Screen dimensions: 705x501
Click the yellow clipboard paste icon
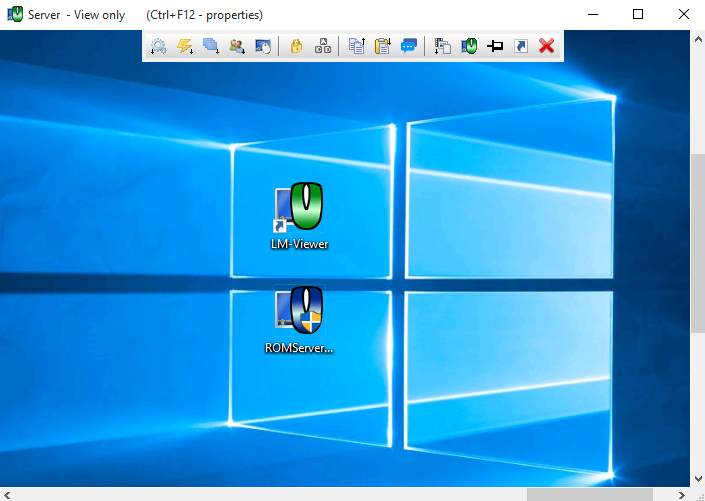382,46
